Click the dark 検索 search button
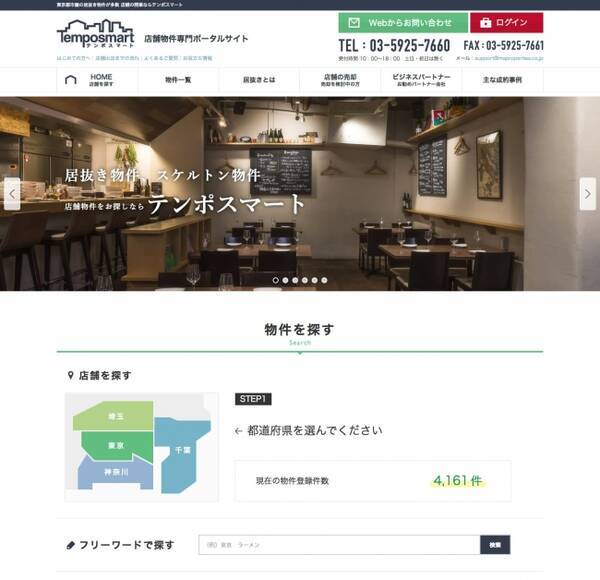 coord(495,544)
